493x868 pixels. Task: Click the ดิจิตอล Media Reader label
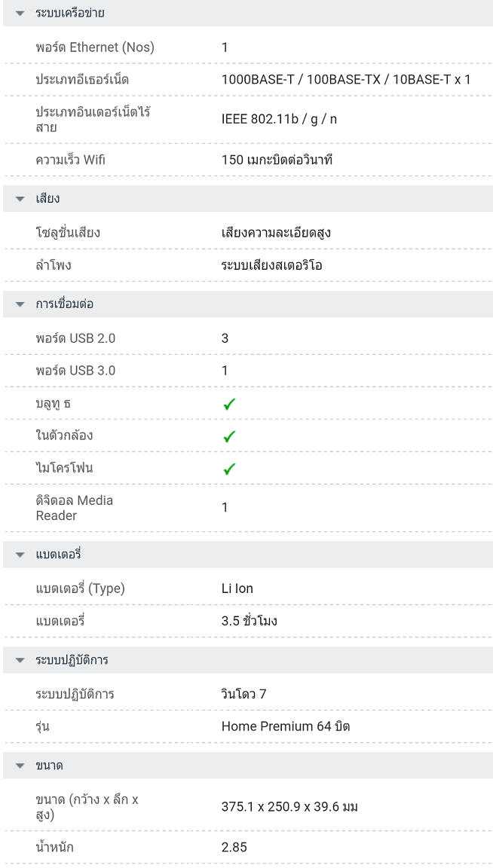click(x=75, y=508)
